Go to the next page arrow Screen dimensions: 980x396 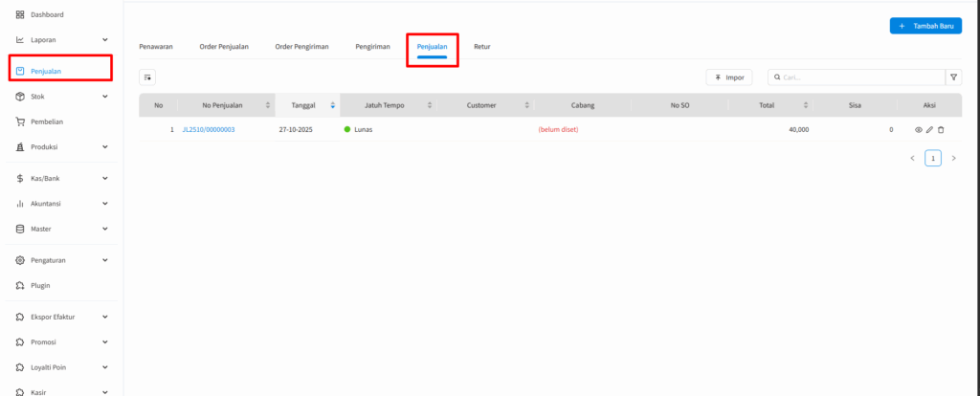953,158
